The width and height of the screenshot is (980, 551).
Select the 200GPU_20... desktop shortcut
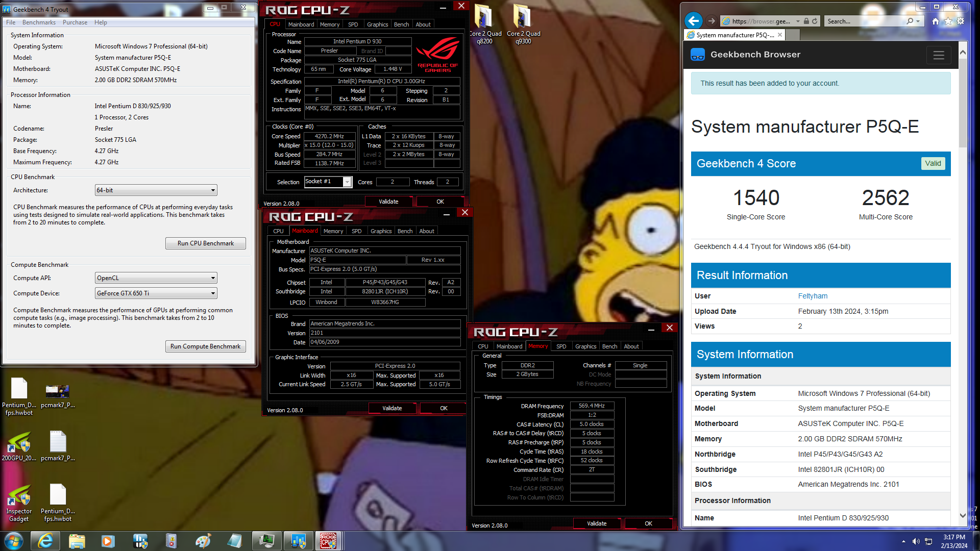click(19, 446)
